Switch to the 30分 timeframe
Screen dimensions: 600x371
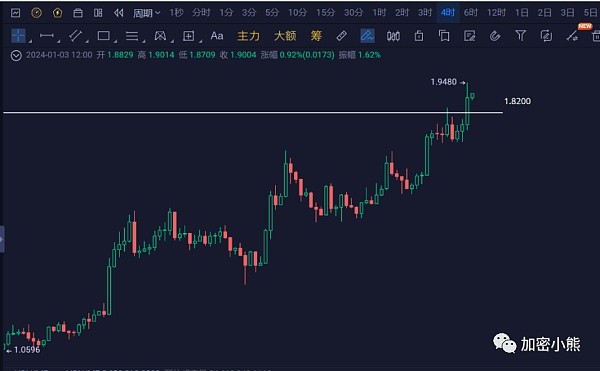[x=353, y=13]
